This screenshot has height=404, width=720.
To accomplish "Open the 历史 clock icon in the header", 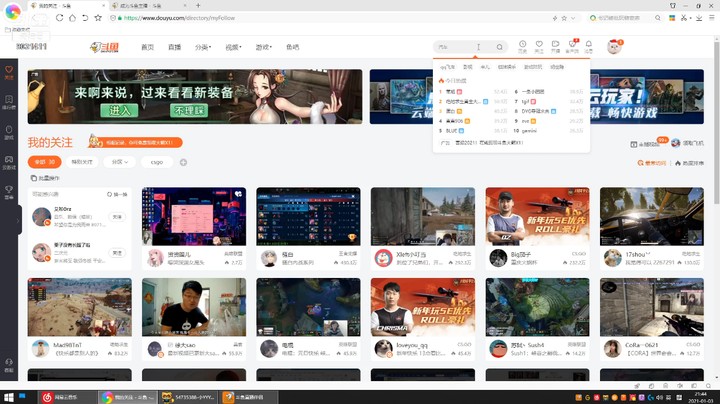I will coord(523,46).
